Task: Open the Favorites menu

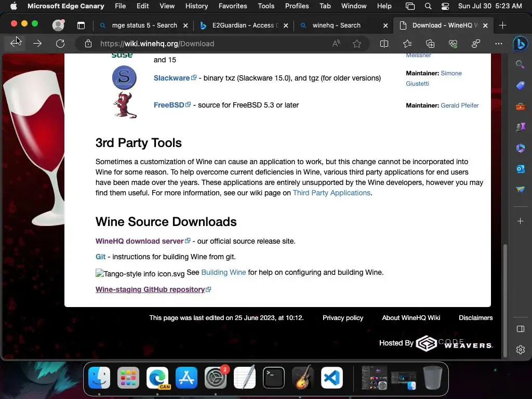Action: coord(233,6)
